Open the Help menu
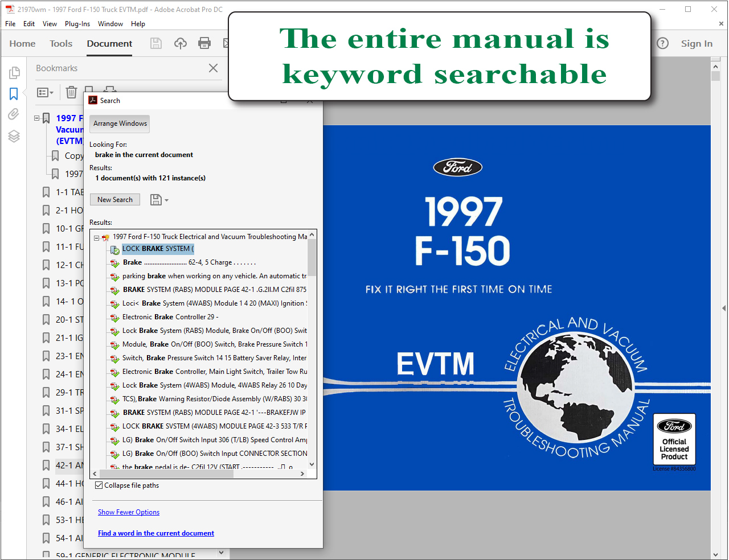Screen dimensions: 729x560 point(138,24)
